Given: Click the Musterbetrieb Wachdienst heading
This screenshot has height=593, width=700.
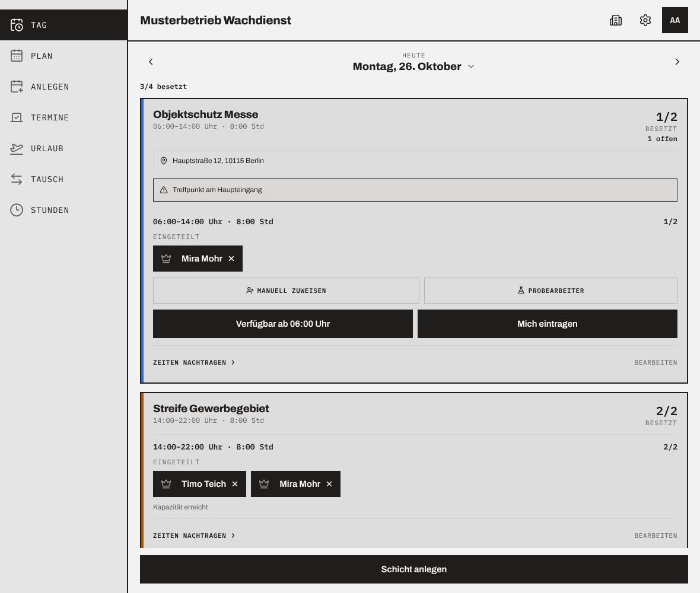Looking at the screenshot, I should click(215, 20).
